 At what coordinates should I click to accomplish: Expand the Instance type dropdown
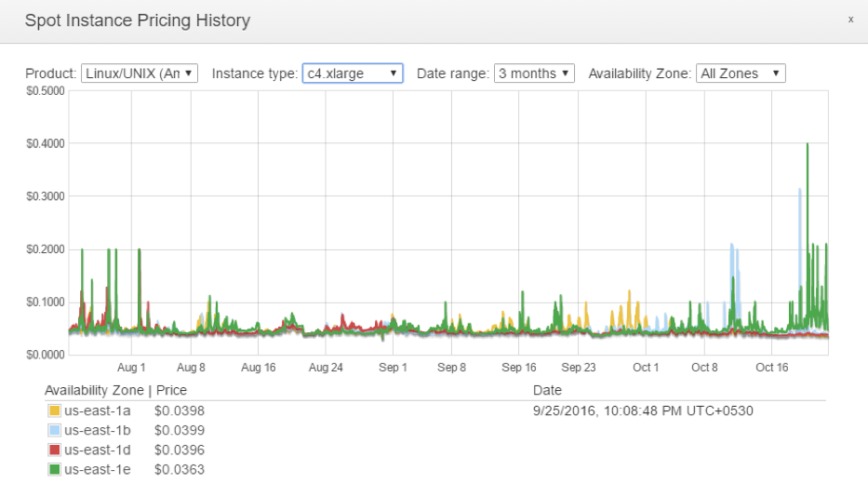pyautogui.click(x=353, y=74)
